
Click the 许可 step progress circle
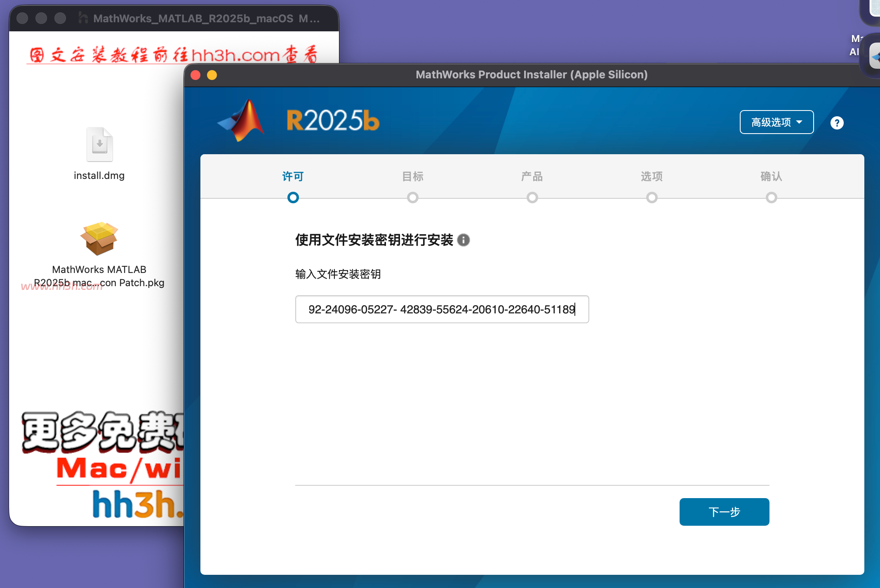click(293, 198)
